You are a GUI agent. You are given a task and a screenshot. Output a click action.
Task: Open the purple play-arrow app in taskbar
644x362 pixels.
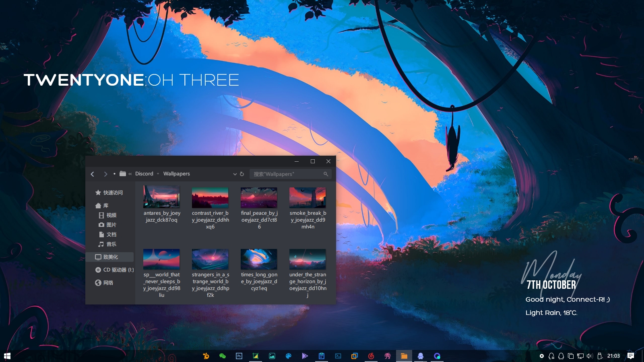click(x=305, y=356)
